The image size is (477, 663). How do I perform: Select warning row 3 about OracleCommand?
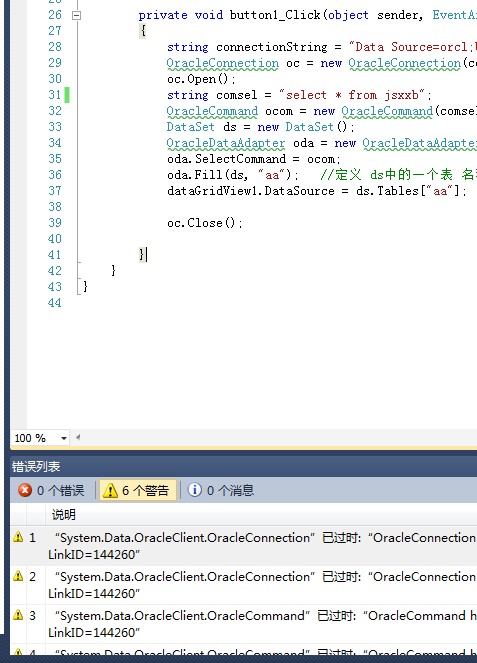click(x=244, y=624)
